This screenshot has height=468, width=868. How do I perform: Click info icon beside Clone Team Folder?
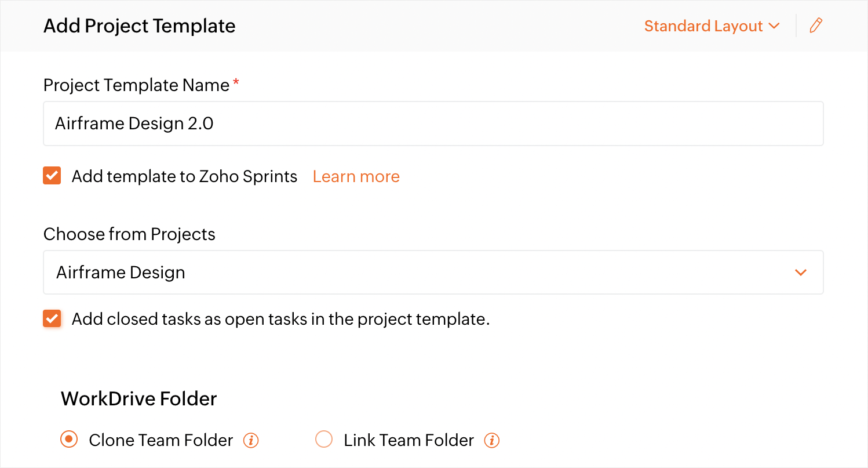[x=251, y=441]
